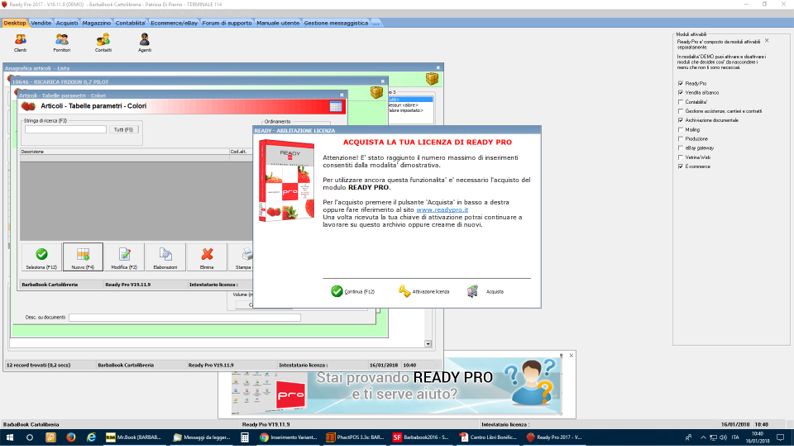Open the Vendite menu tab
The width and height of the screenshot is (794, 446).
[x=41, y=23]
